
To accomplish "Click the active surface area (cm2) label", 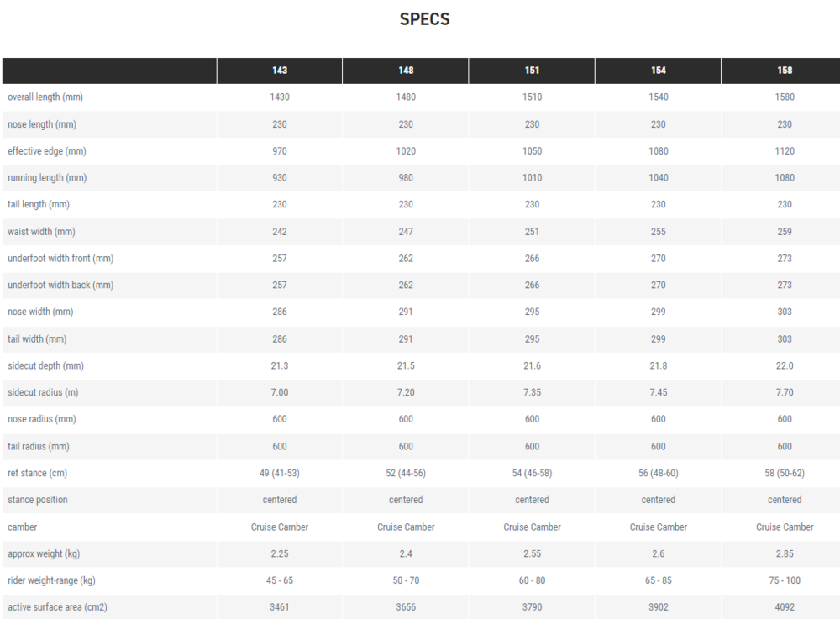I will pos(55,607).
